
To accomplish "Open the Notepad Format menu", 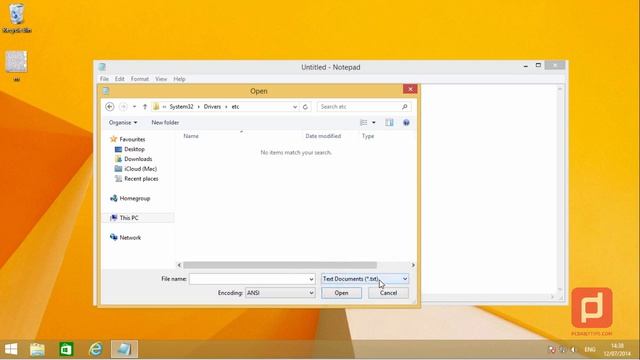I will click(x=140, y=79).
